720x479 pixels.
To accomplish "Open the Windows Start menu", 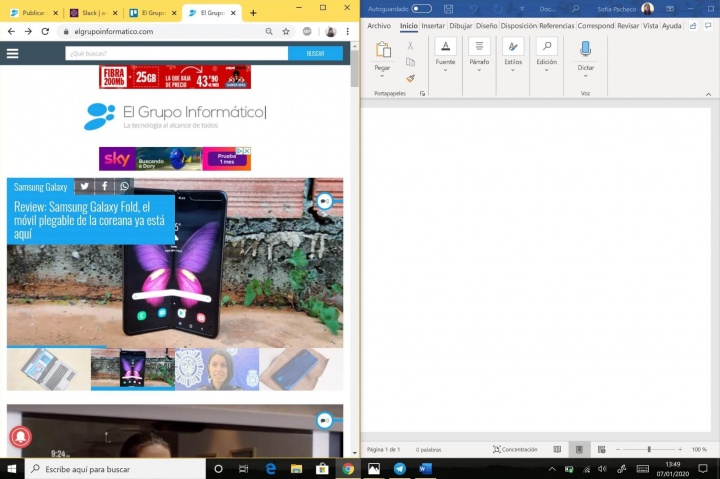I will (12, 468).
